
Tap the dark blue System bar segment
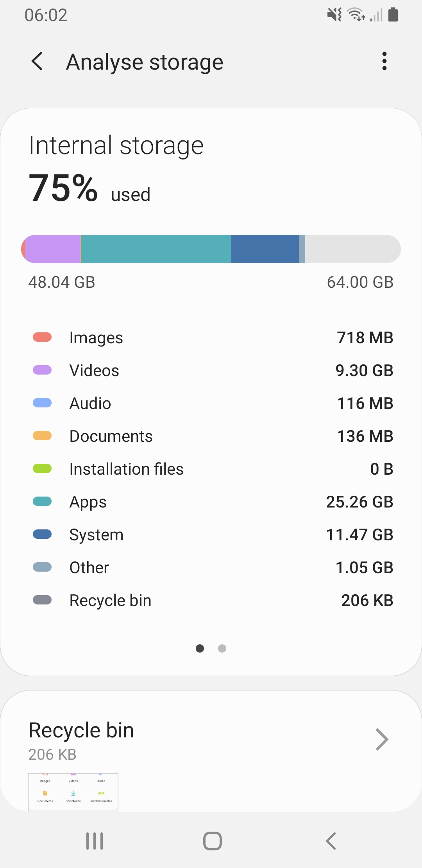265,249
